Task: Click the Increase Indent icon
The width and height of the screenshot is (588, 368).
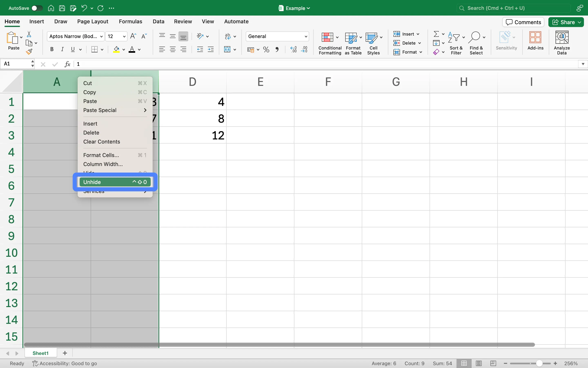Action: pyautogui.click(x=211, y=49)
